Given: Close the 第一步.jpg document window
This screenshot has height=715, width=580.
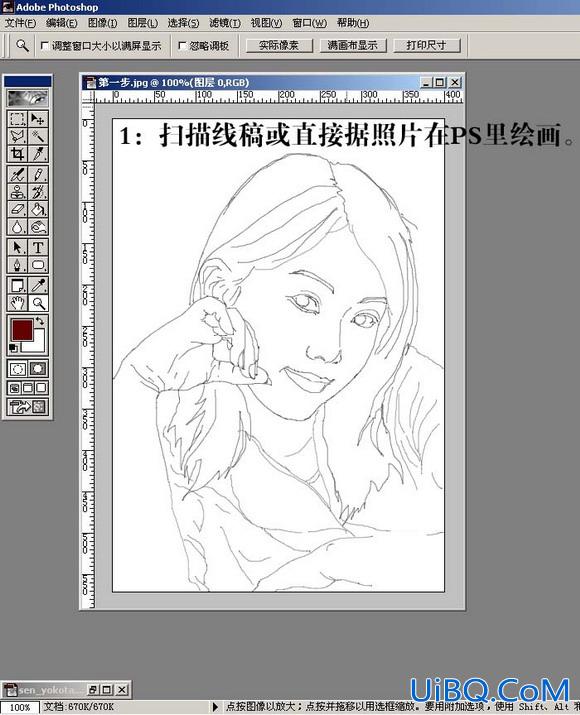Looking at the screenshot, I should (455, 83).
